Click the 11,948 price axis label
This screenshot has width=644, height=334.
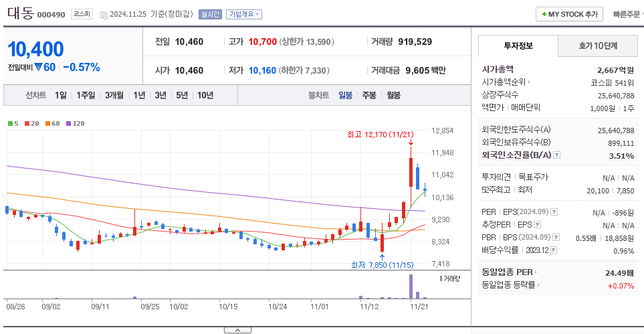click(442, 153)
